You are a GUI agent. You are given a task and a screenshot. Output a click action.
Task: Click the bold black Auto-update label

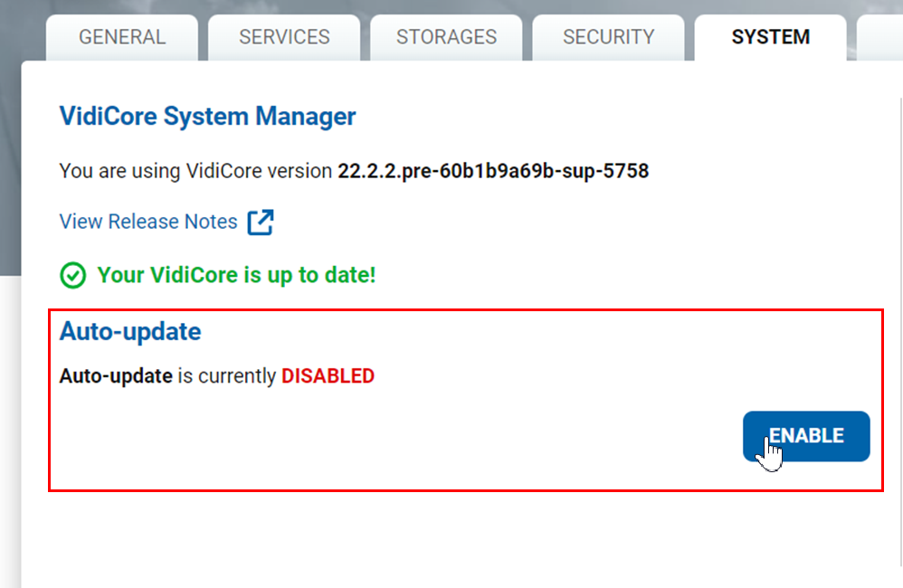pos(116,376)
